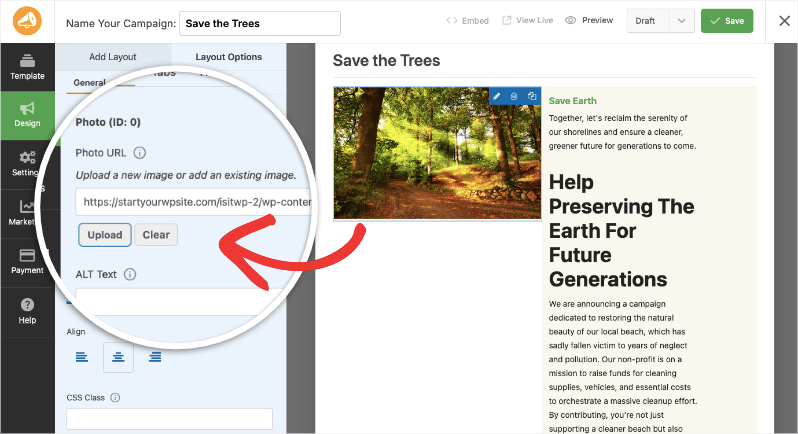Click Help Preserving The Earth headline

pyautogui.click(x=621, y=230)
